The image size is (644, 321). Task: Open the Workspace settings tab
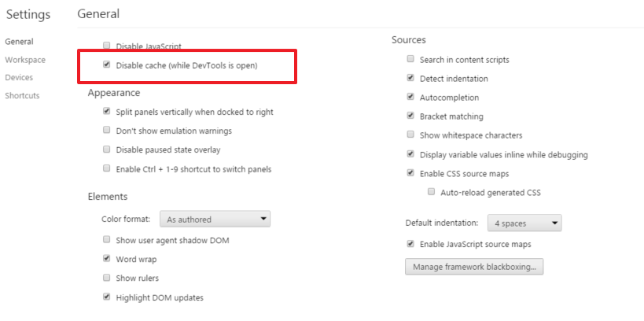coord(25,60)
